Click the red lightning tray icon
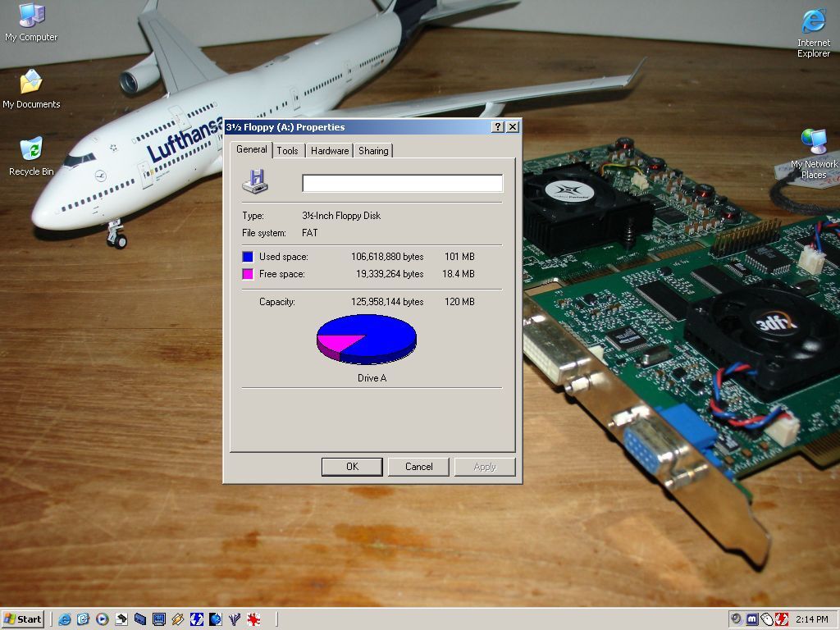Screen dimensions: 840x630 point(781,619)
